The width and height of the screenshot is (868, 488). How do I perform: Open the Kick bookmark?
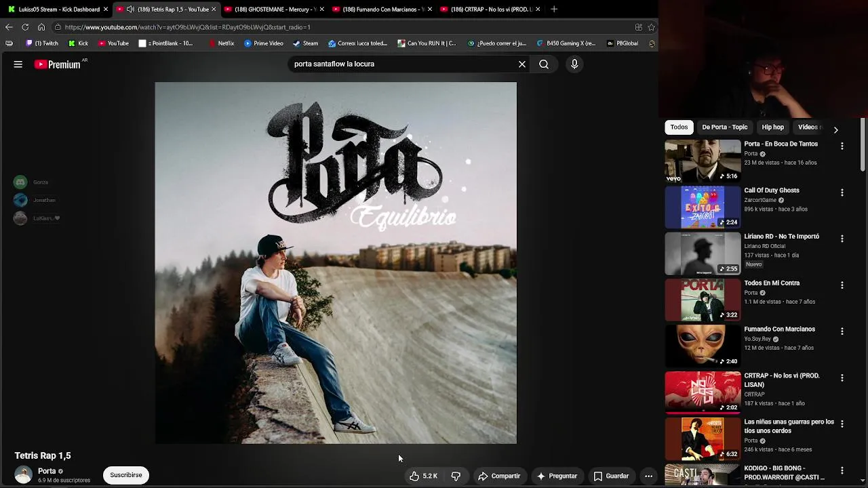(79, 43)
